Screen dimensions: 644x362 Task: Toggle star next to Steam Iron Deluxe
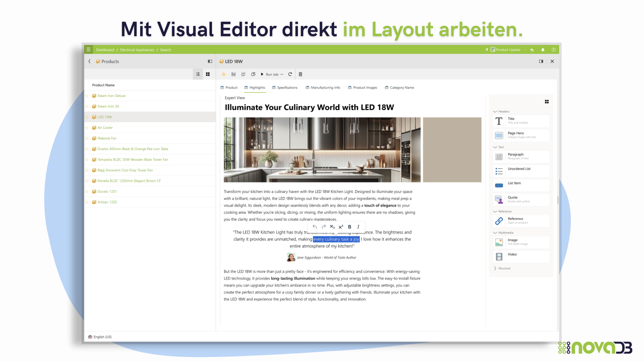[x=87, y=96]
